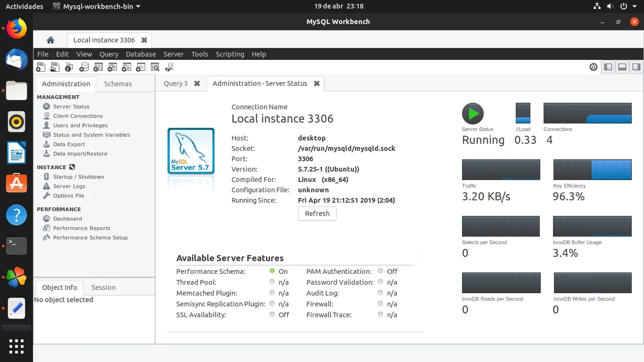Launch Rhythmbox from the dock
644x362 pixels.
coord(17,122)
